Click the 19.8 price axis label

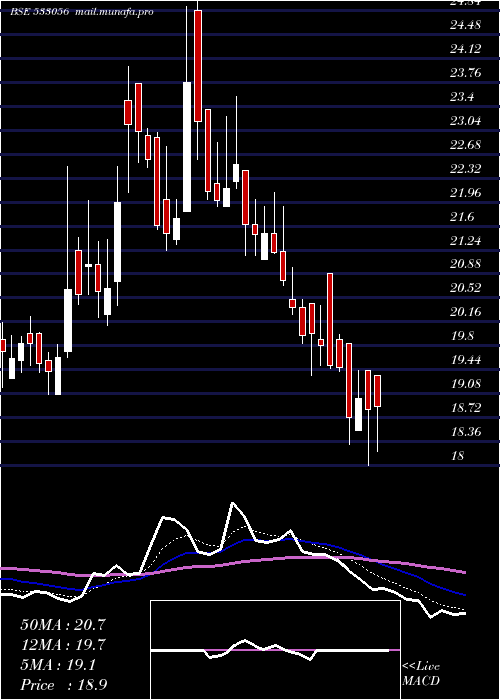[462, 336]
